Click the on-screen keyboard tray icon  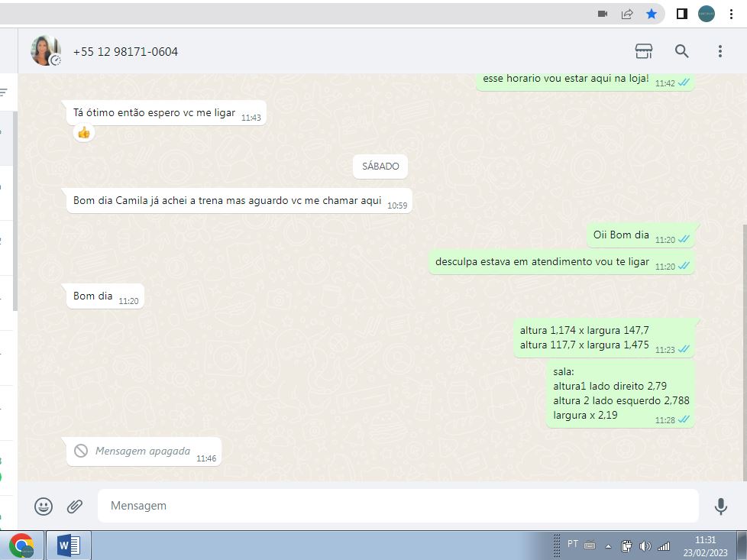tap(590, 545)
